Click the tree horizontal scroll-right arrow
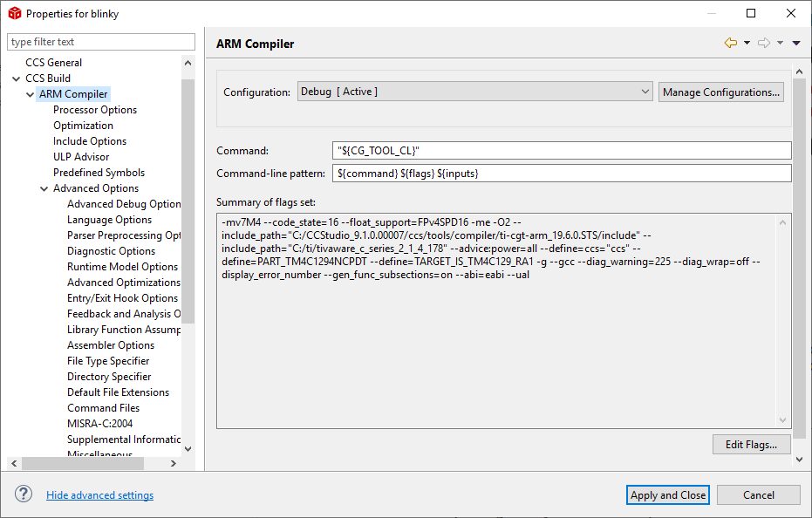Viewport: 812px width, 518px height. pos(173,464)
